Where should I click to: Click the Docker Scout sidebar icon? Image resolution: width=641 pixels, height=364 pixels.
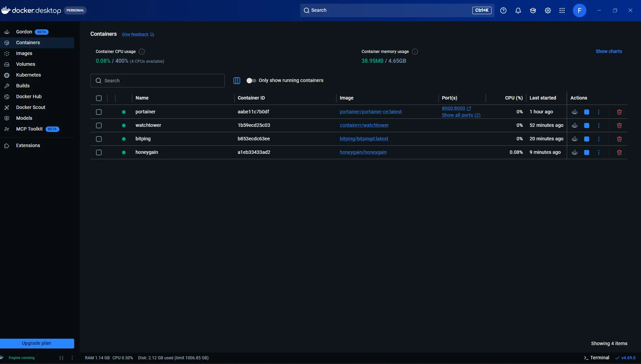7,108
